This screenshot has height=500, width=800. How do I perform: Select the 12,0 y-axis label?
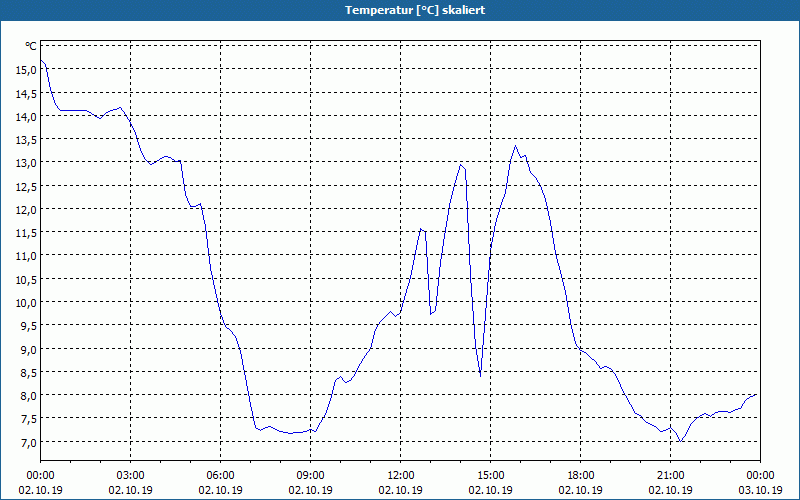[26, 210]
